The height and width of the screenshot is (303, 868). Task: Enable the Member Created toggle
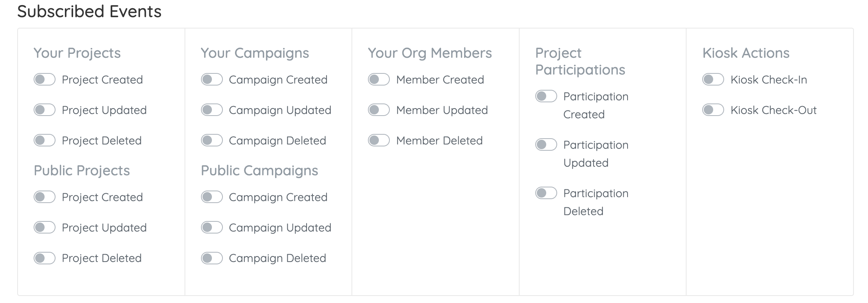[379, 80]
